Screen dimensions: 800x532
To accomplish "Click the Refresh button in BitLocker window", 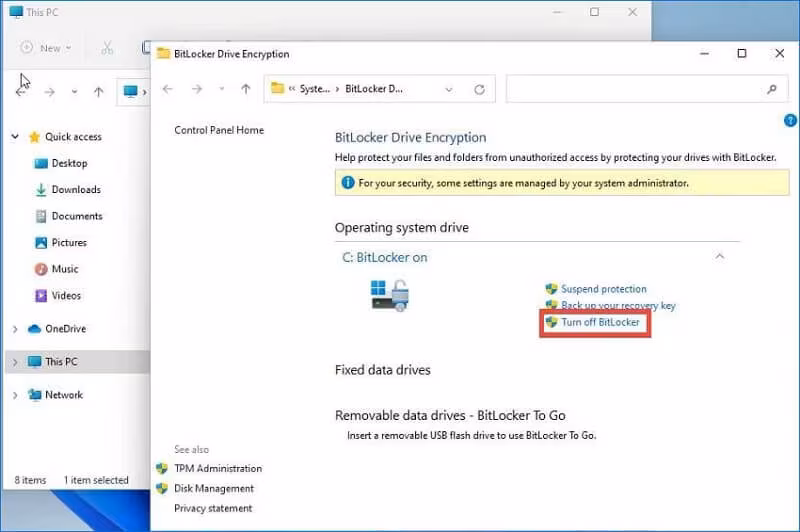I will point(479,90).
